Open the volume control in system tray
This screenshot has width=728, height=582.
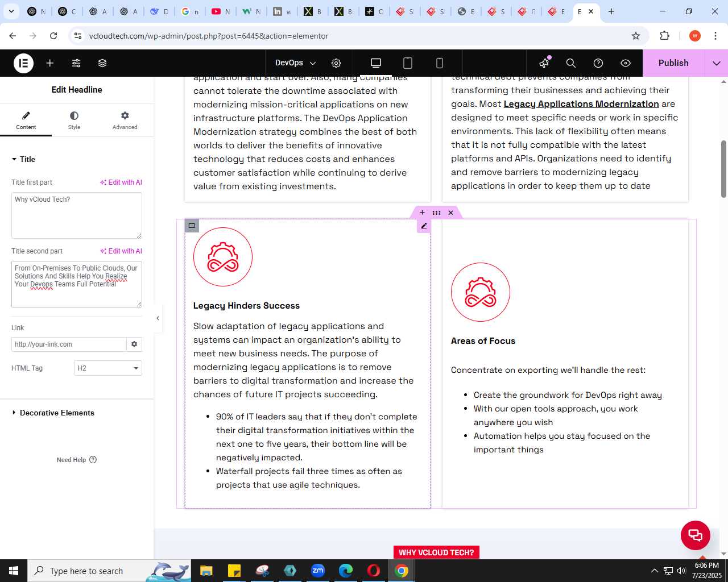(x=681, y=571)
